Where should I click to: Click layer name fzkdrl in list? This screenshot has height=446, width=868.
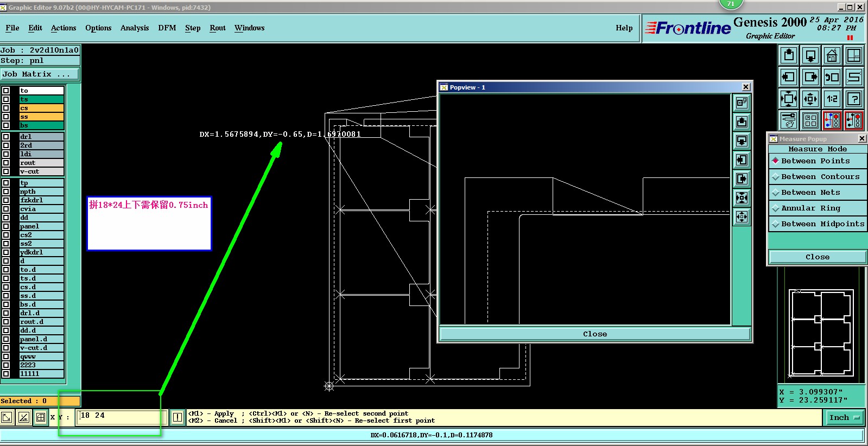click(x=31, y=200)
